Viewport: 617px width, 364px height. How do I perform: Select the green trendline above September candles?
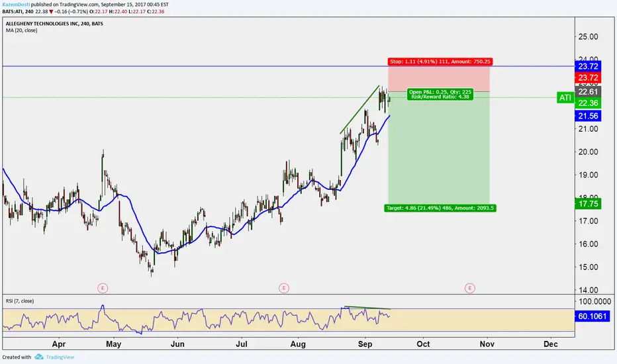click(x=359, y=109)
